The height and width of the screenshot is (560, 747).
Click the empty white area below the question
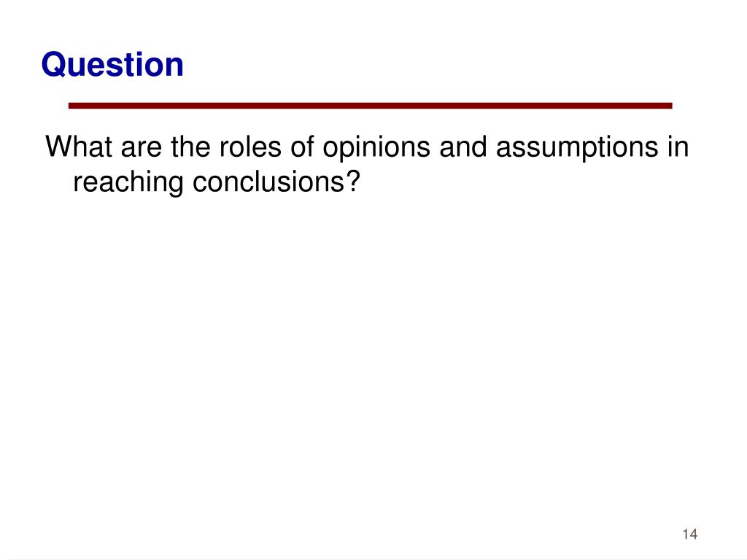pyautogui.click(x=371, y=357)
